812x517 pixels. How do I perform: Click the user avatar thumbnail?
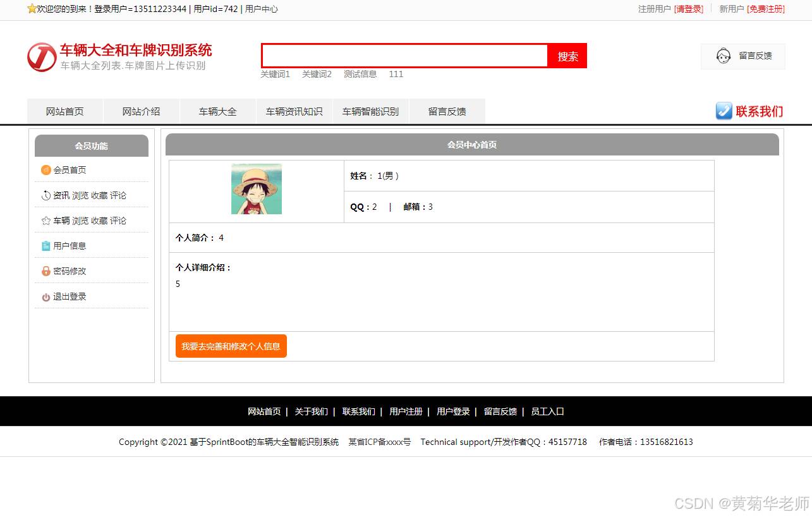pos(257,189)
